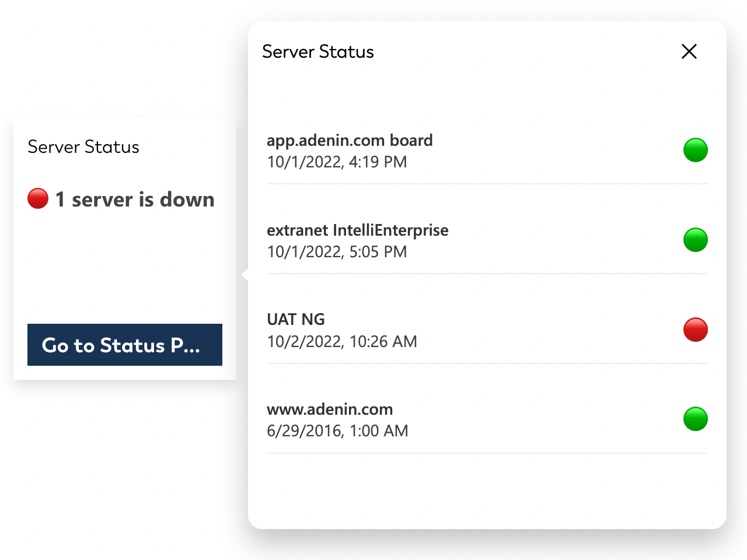The height and width of the screenshot is (560, 747).
Task: Click the Server Status title in popup
Action: click(318, 52)
